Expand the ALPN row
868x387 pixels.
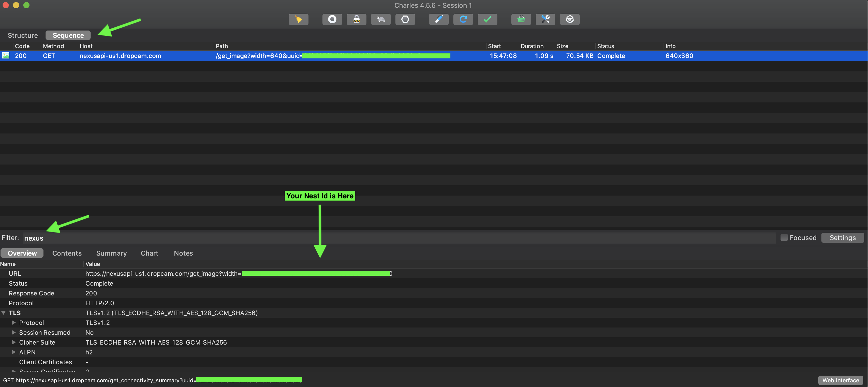pyautogui.click(x=14, y=352)
